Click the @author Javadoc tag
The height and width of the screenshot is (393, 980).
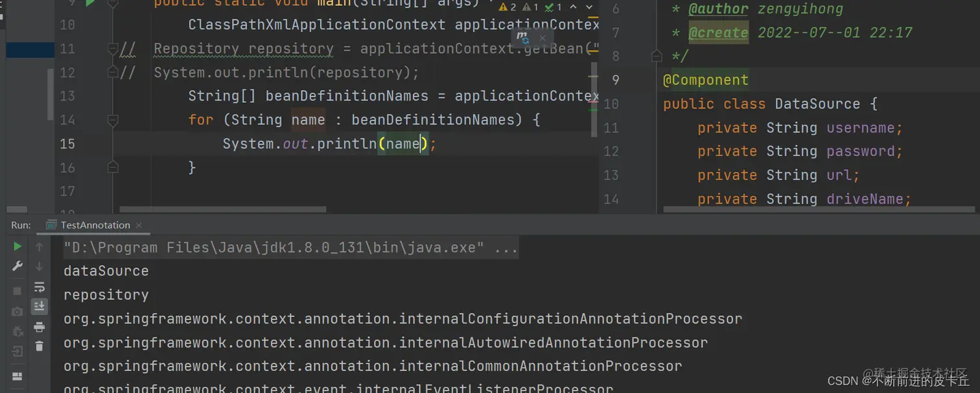pyautogui.click(x=718, y=9)
